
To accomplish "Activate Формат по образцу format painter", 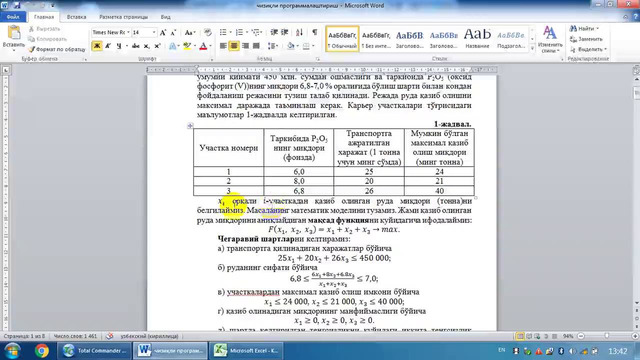I will point(57,49).
